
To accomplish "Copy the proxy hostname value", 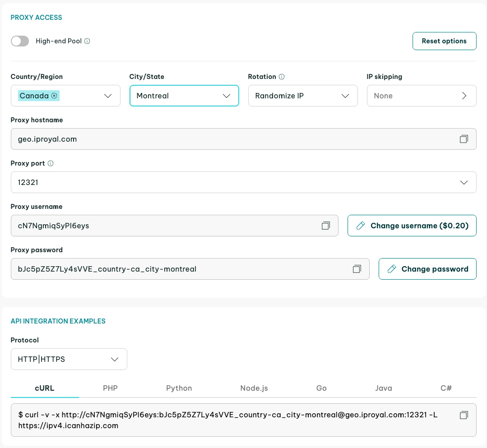I will point(464,139).
